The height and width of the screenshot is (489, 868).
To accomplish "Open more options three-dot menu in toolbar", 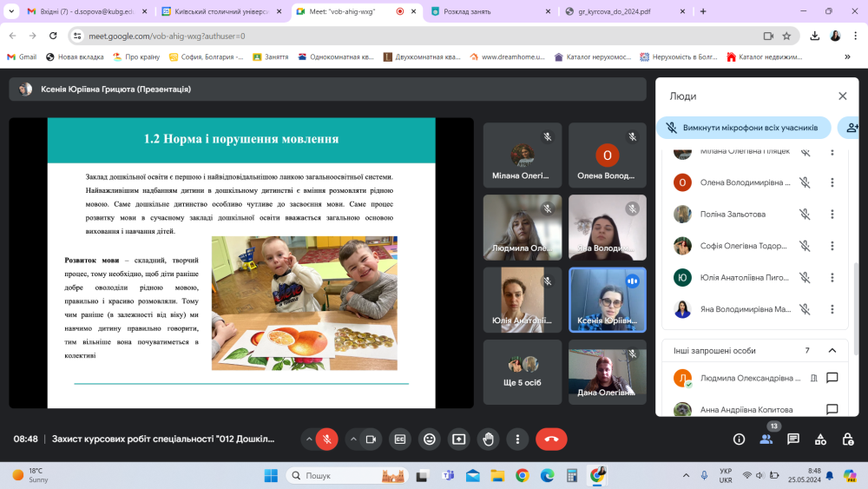I will 517,439.
